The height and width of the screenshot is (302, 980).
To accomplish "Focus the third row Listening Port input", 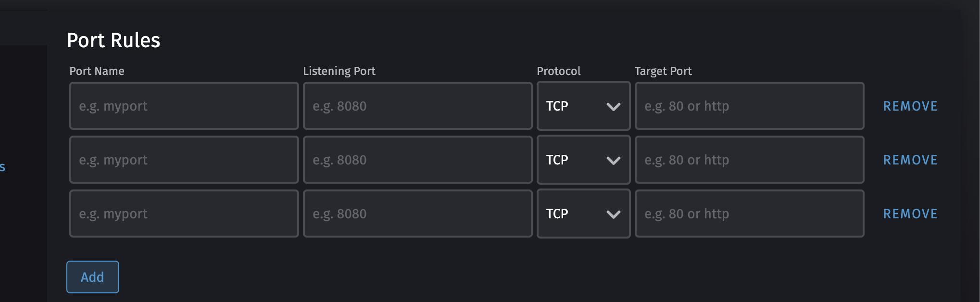I will point(417,214).
